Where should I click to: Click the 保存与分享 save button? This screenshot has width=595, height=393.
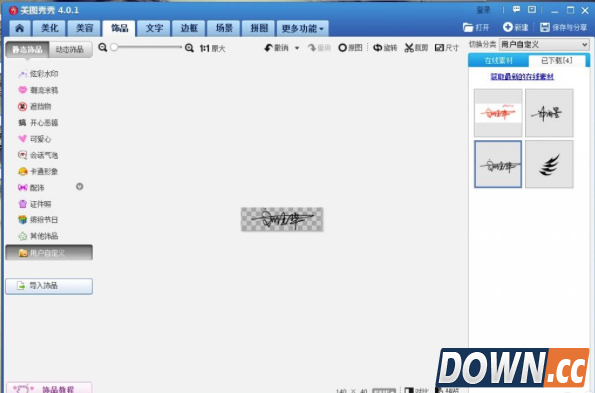coord(564,27)
